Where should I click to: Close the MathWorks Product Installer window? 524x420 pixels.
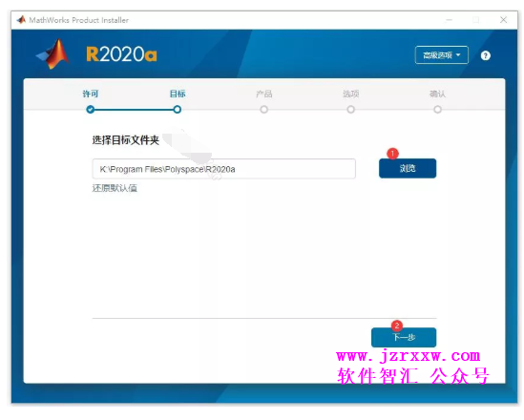click(503, 20)
